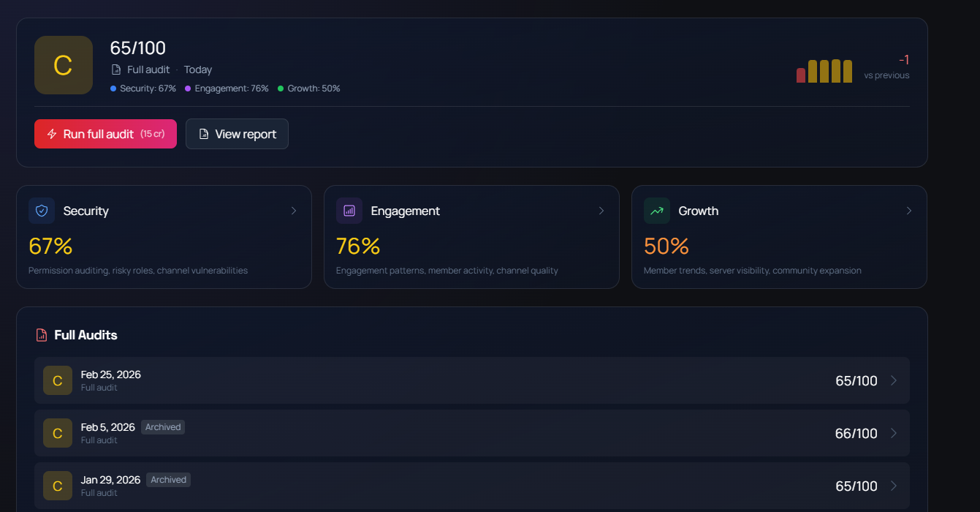Image resolution: width=980 pixels, height=512 pixels.
Task: Click the Feb 25, 2026 date
Action: 111,374
